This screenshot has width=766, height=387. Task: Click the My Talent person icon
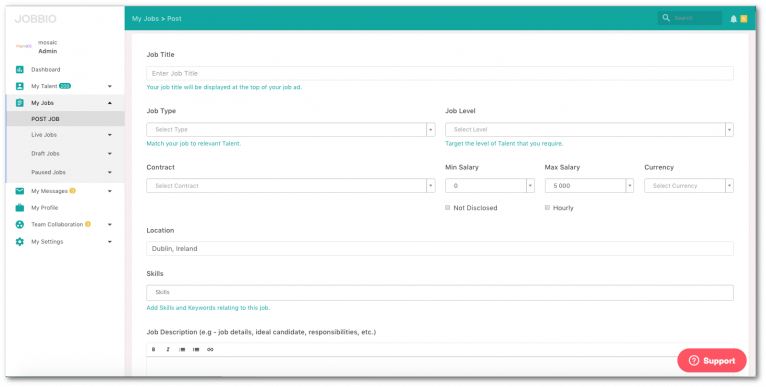tap(20, 86)
